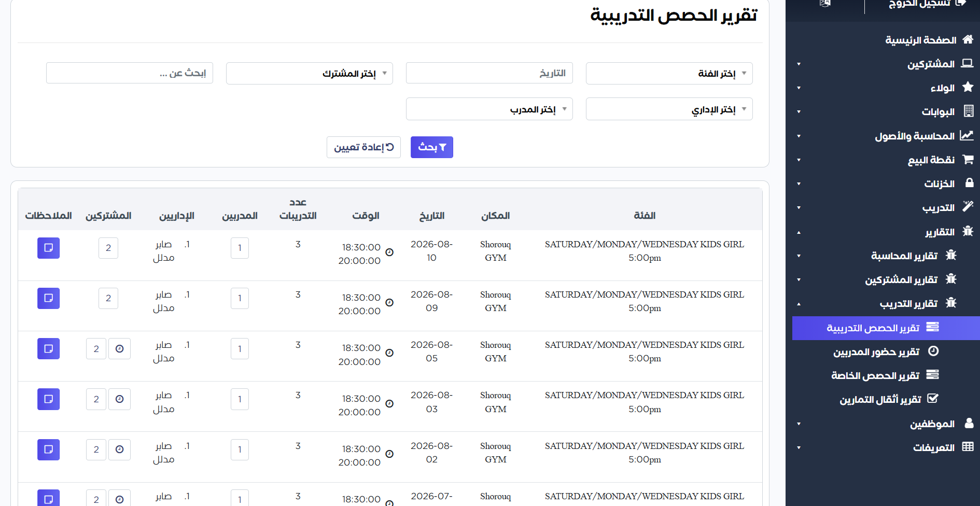Image resolution: width=980 pixels, height=506 pixels.
Task: Open notes for the 2026-08-10 session
Action: click(48, 248)
